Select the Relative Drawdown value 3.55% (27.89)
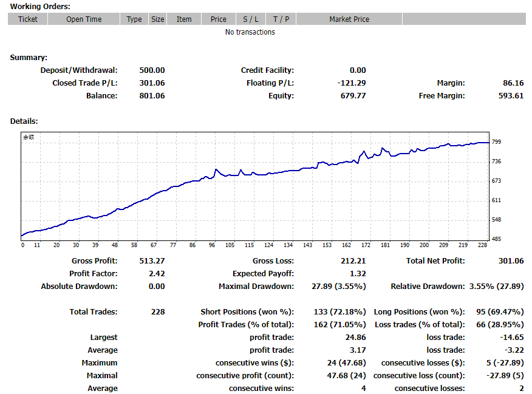Viewport: 532px width, 394px height. click(496, 287)
